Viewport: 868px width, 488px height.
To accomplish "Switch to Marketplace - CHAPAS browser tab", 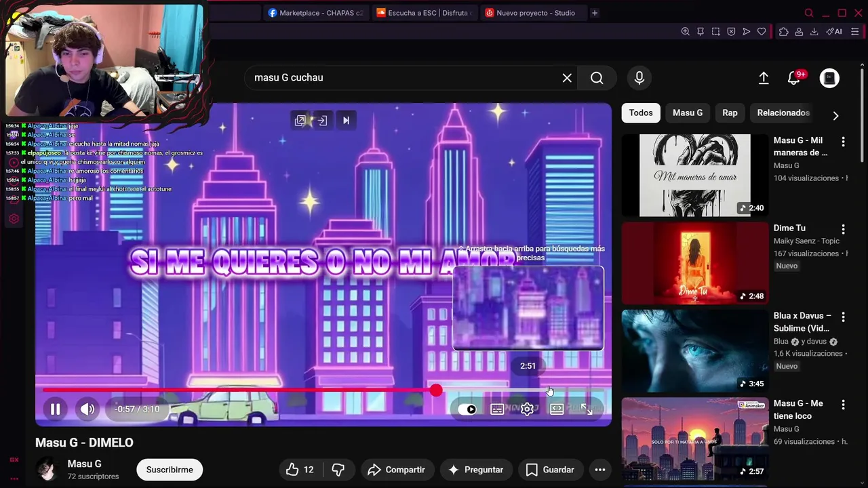I will (x=316, y=13).
